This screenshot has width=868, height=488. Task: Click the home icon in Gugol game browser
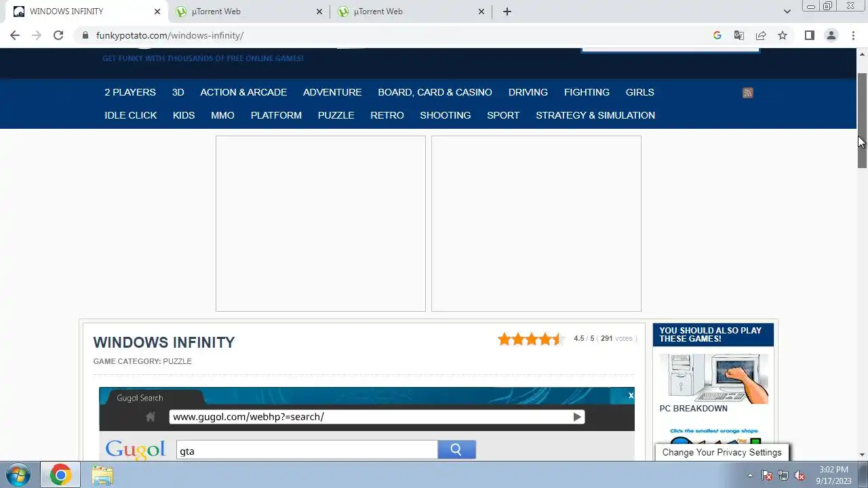click(x=151, y=417)
